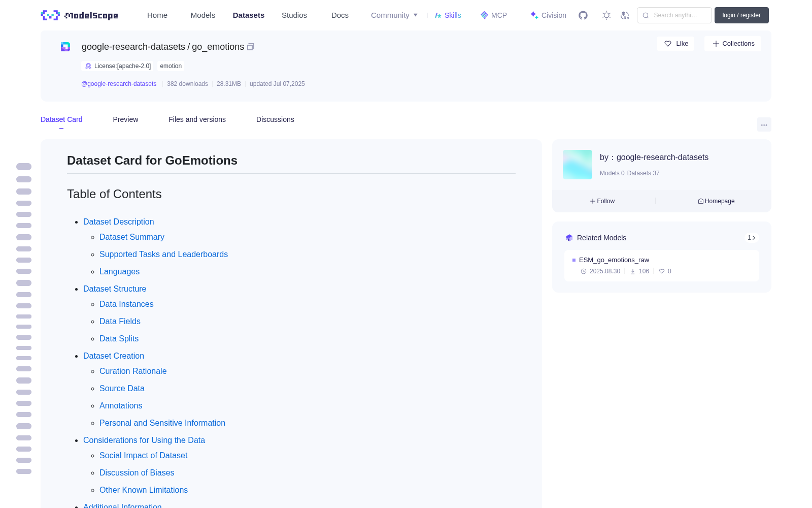Copy the dataset name go_emotions

point(251,47)
